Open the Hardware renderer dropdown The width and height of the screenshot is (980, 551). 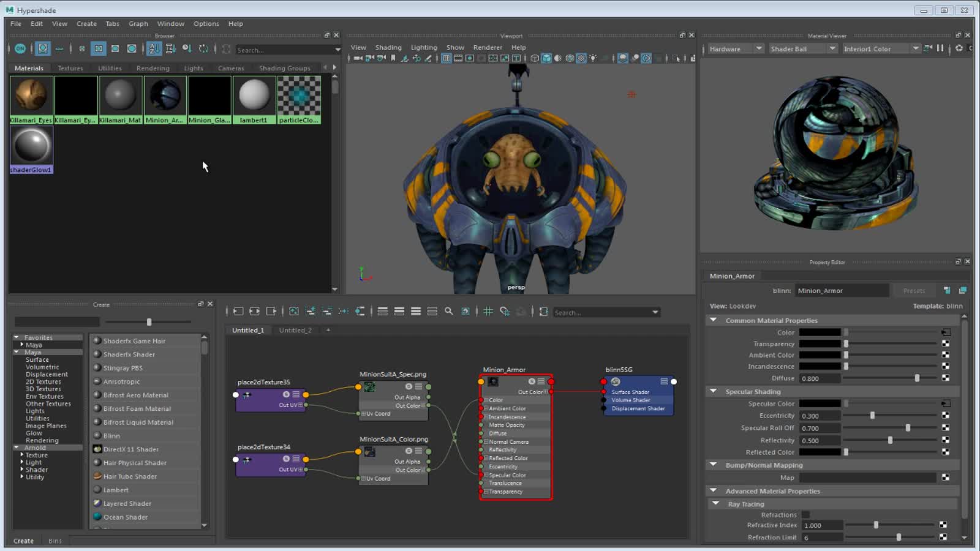click(x=736, y=49)
